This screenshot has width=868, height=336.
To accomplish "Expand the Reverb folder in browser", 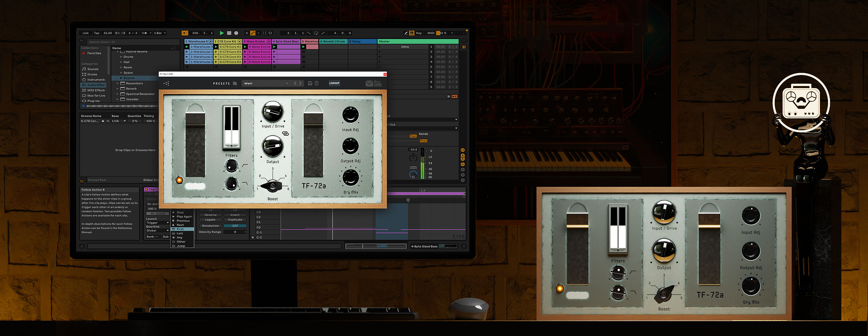I will (118, 88).
